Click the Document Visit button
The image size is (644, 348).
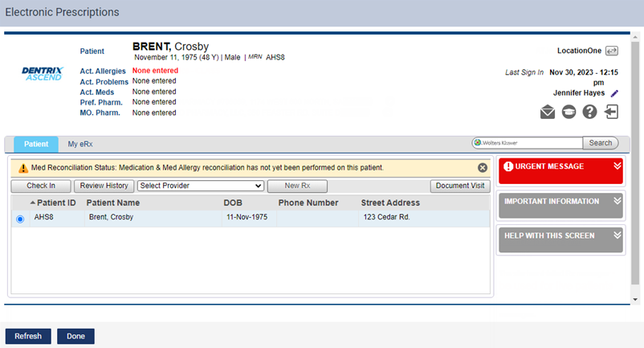[x=460, y=186]
